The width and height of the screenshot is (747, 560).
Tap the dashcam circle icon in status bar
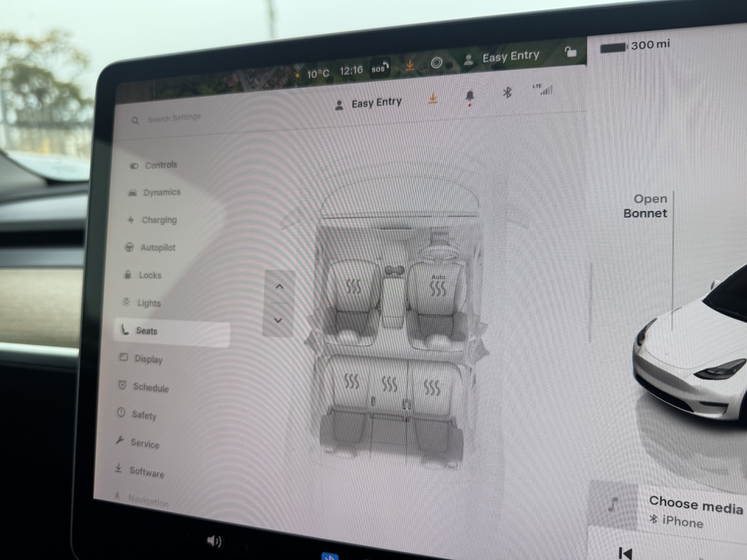coord(436,63)
